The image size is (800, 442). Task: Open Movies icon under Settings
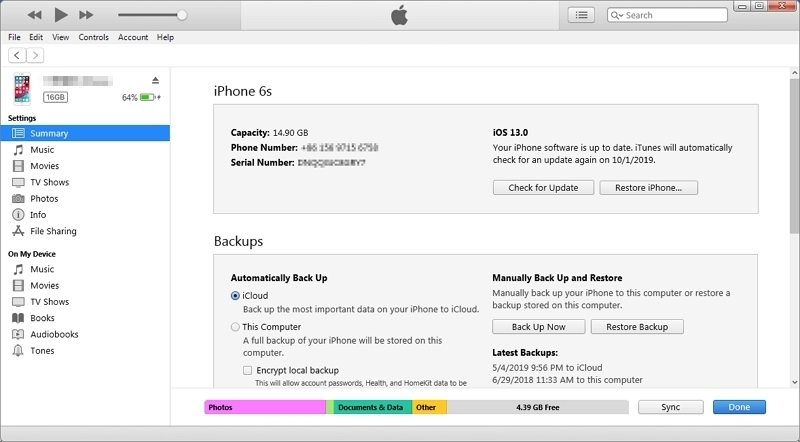tap(18, 166)
